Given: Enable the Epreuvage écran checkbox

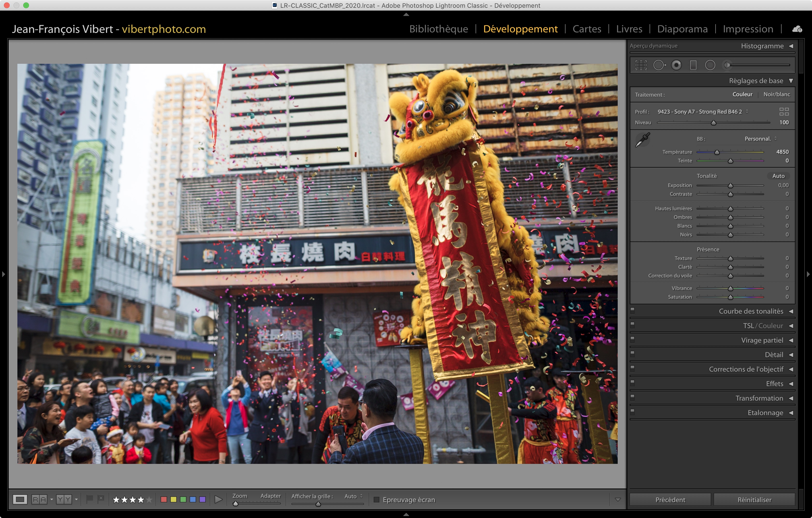Looking at the screenshot, I should coord(376,499).
